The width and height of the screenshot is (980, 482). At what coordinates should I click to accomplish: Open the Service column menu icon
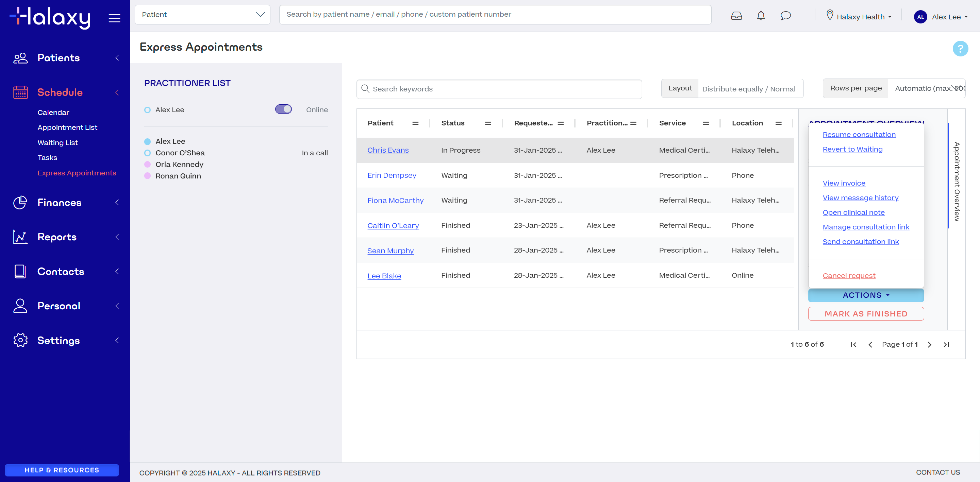click(706, 123)
